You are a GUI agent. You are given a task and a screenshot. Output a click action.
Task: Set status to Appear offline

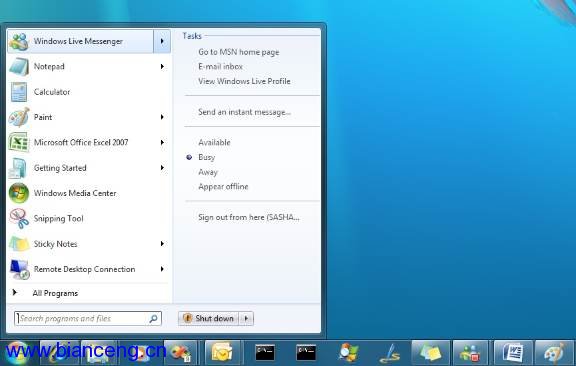coord(223,187)
